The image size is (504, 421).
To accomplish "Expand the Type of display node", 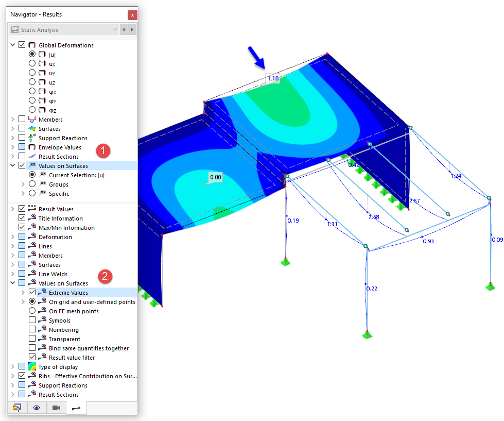I will tap(12, 367).
